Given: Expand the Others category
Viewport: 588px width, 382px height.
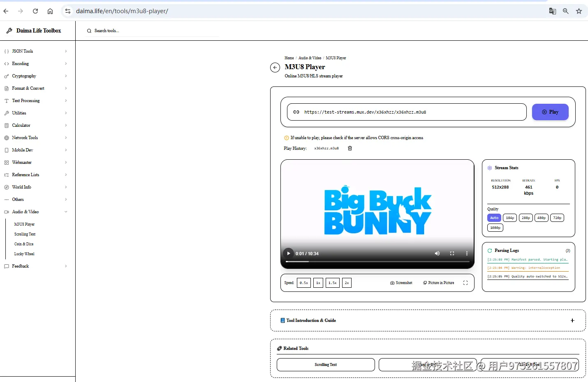Looking at the screenshot, I should point(36,200).
